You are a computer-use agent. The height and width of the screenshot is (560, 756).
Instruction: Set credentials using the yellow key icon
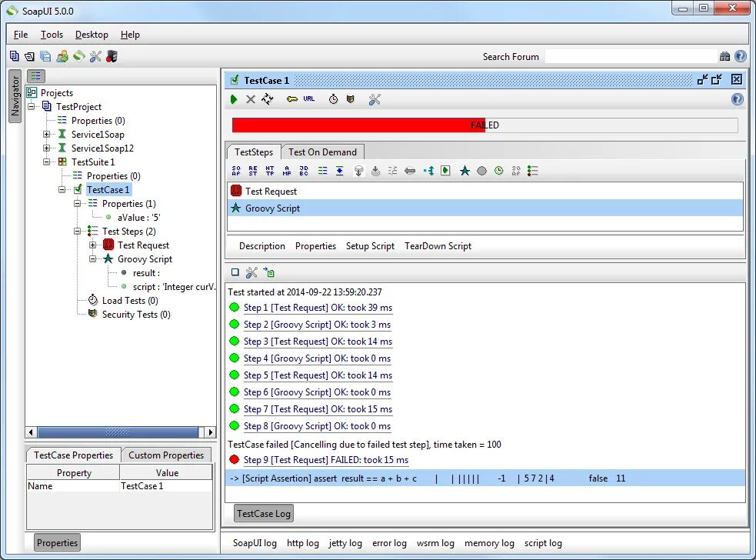pyautogui.click(x=292, y=99)
